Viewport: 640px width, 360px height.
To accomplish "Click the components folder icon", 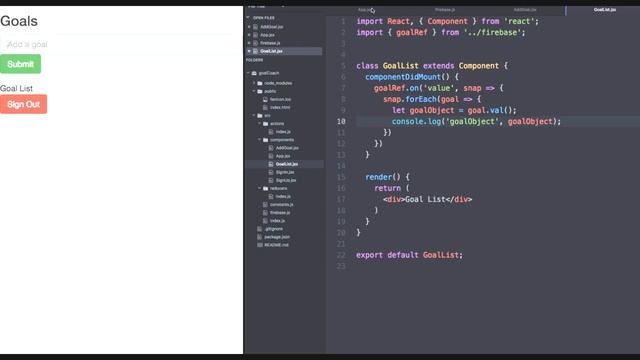I will (265, 140).
